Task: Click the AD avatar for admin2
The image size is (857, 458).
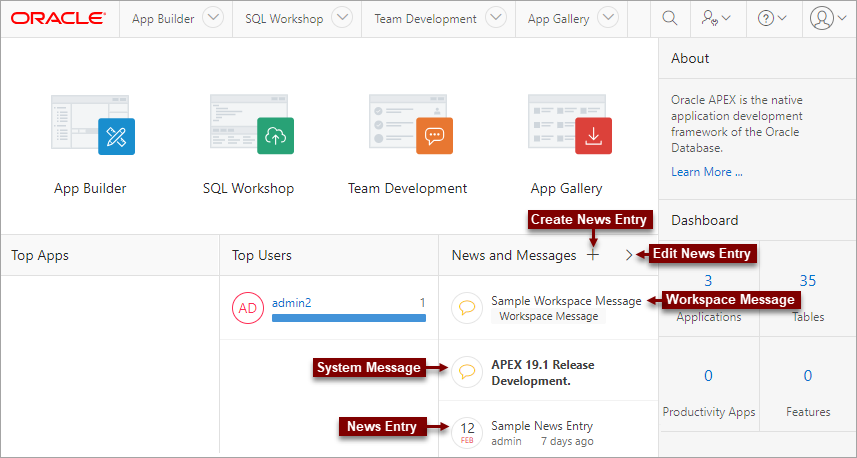Action: coord(248,308)
